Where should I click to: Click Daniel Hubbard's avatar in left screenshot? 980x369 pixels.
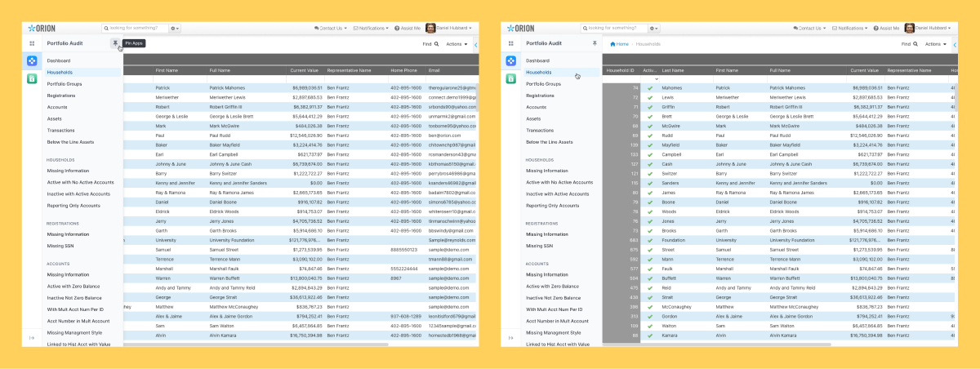tap(430, 28)
